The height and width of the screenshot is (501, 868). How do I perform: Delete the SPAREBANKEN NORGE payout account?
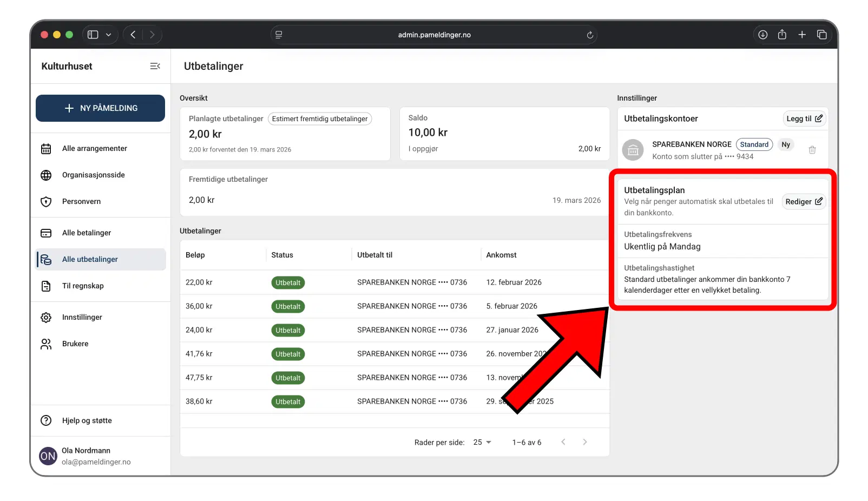coord(812,150)
